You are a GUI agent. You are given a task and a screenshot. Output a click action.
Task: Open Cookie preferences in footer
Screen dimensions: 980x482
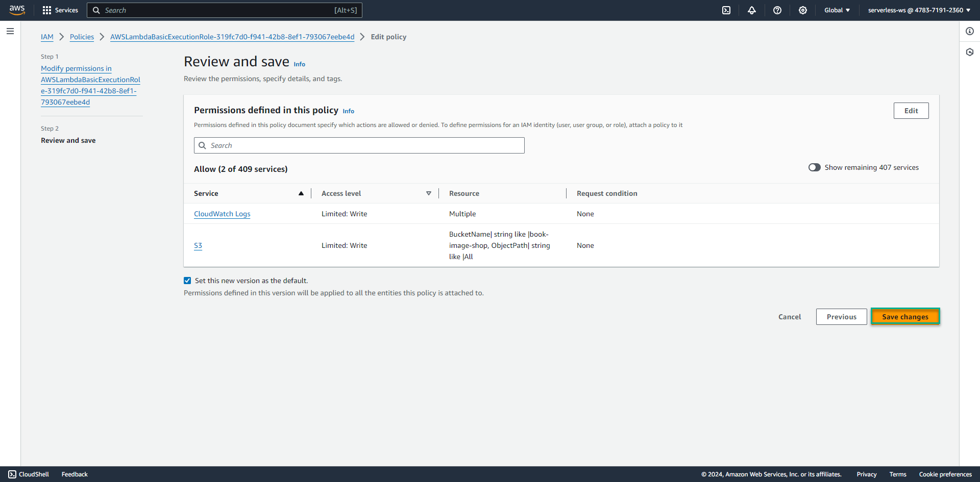click(x=945, y=474)
